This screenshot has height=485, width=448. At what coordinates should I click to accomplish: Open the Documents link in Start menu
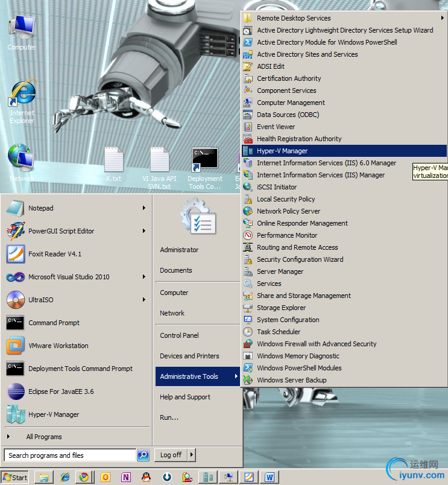[x=175, y=270]
